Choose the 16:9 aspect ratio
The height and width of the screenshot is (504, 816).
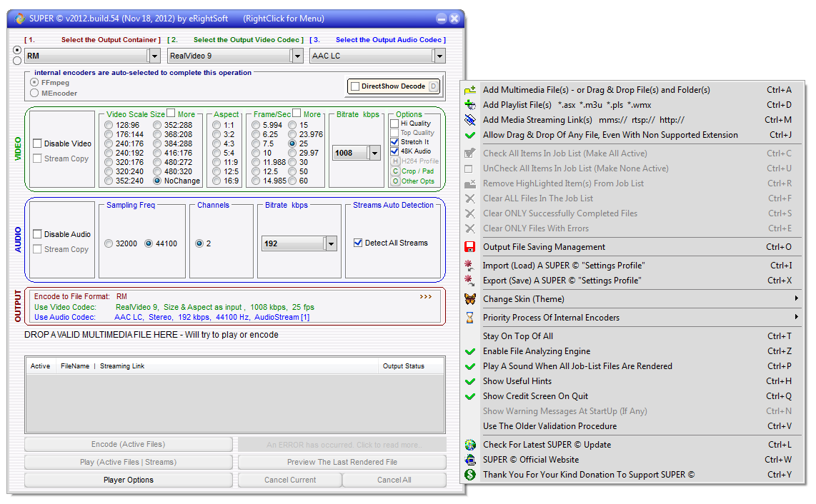217,181
